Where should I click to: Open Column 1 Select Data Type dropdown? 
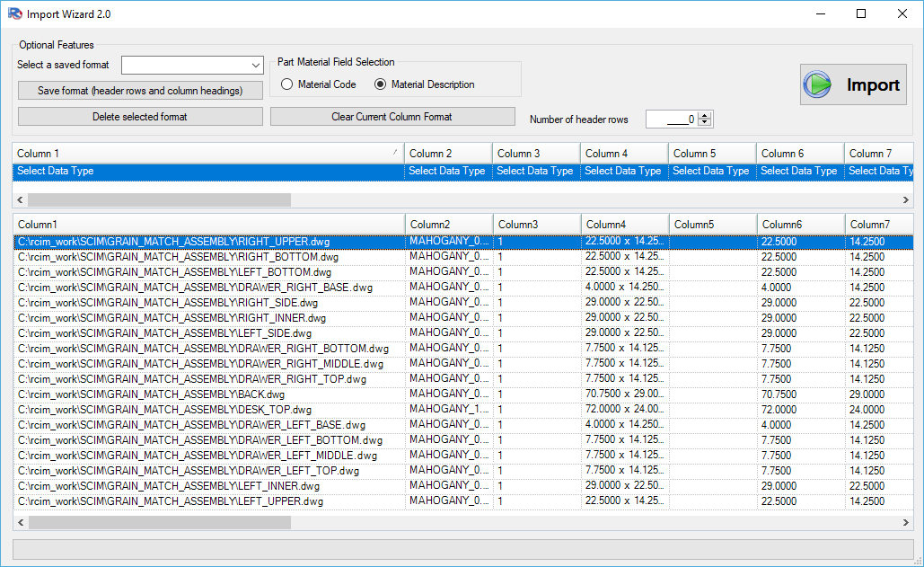[x=208, y=171]
